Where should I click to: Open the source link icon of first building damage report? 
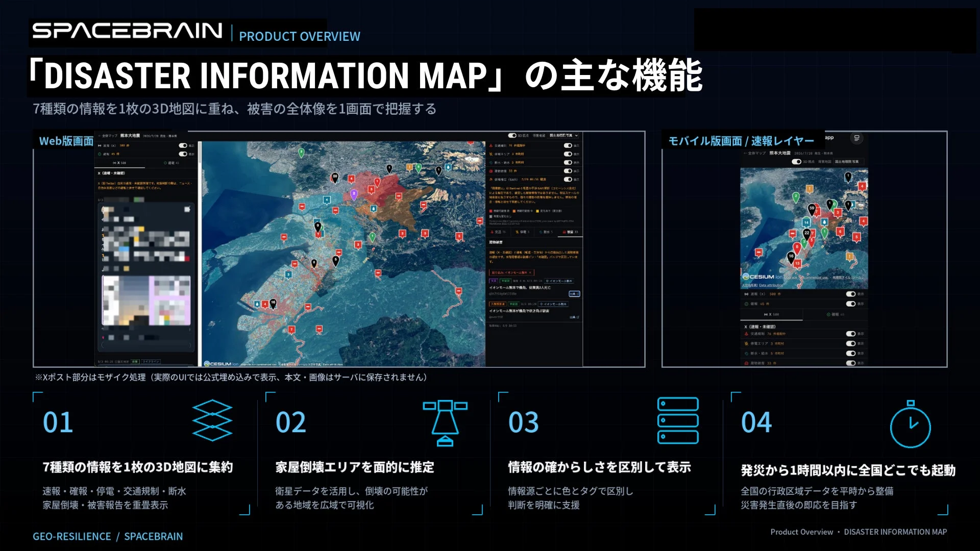(574, 294)
